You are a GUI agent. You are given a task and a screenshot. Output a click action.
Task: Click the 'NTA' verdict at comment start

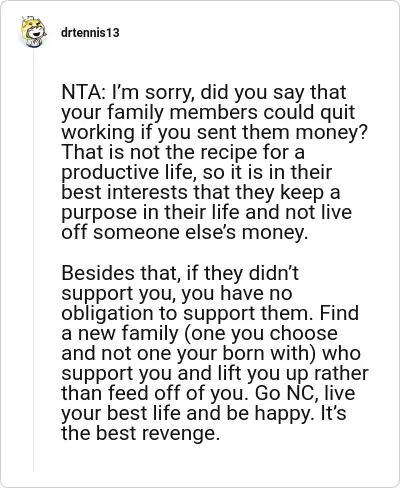[81, 92]
